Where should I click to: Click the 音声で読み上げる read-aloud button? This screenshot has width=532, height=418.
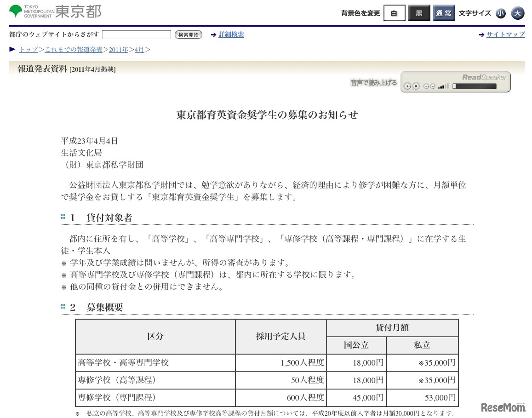click(x=373, y=82)
